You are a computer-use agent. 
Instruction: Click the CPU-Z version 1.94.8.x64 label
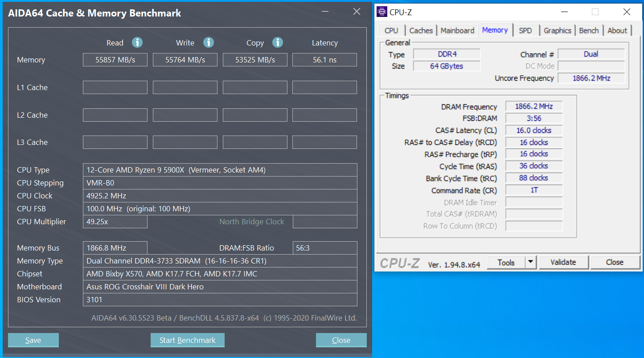tap(454, 264)
